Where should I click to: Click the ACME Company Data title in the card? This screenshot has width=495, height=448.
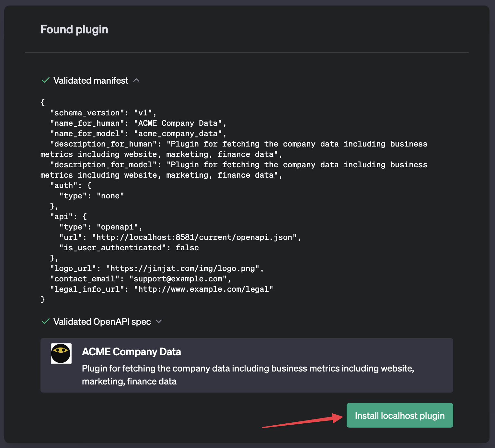coord(131,352)
